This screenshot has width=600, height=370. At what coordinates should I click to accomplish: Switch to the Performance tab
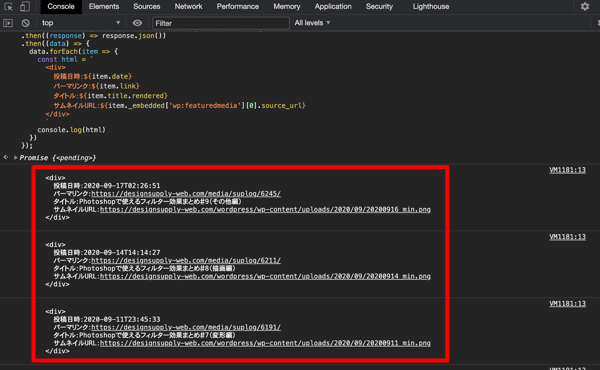click(x=238, y=7)
